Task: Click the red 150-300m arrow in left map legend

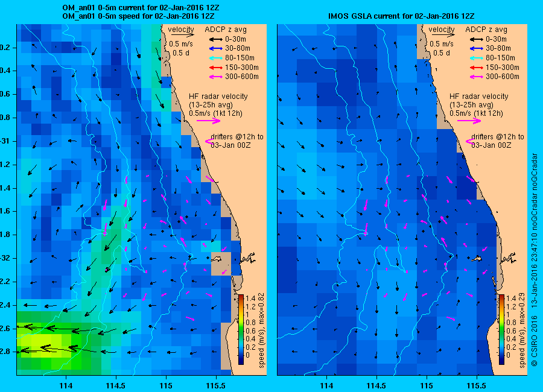Action: (216, 68)
